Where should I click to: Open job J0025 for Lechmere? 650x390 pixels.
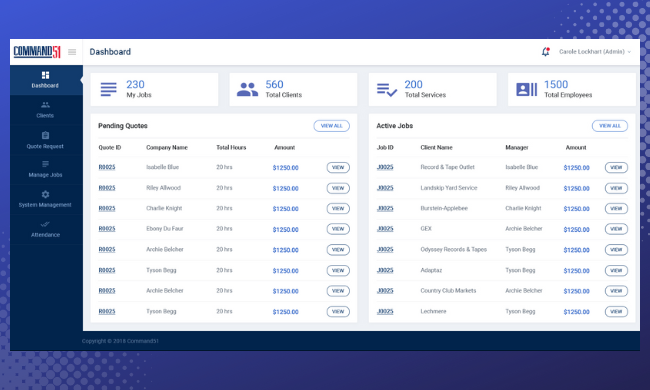(x=385, y=312)
